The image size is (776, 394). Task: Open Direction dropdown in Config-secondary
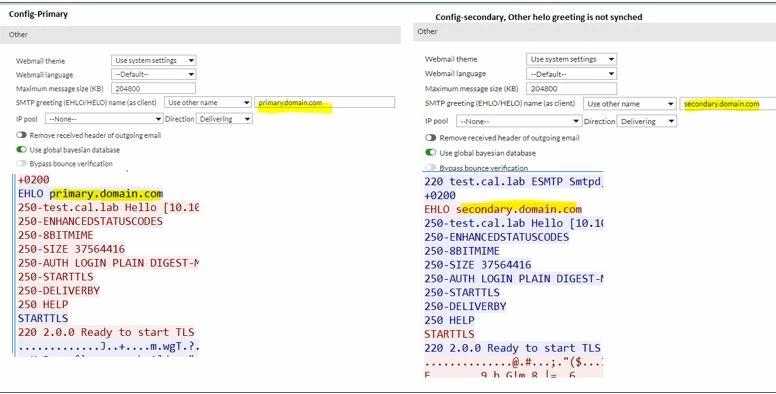[646, 121]
